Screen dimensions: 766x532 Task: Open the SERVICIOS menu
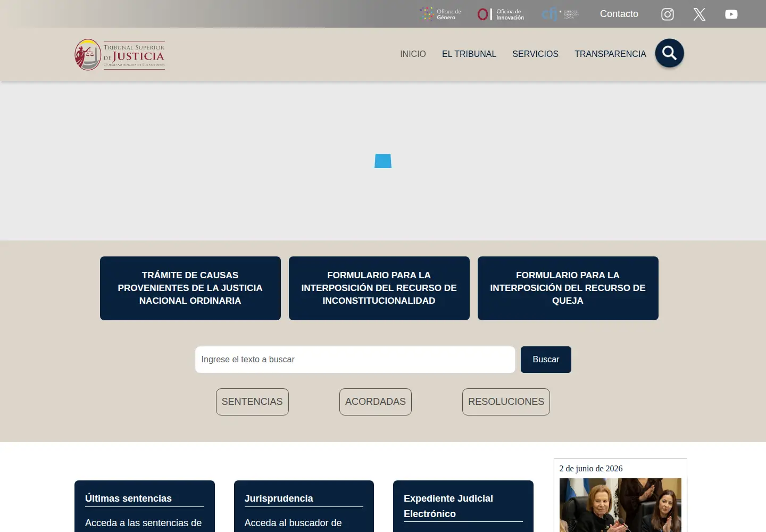pos(535,54)
